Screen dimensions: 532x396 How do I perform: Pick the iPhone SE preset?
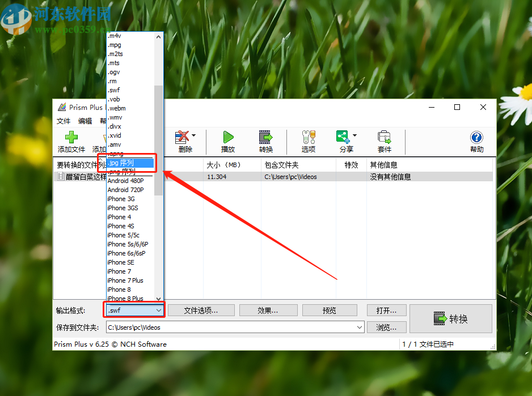pyautogui.click(x=130, y=262)
